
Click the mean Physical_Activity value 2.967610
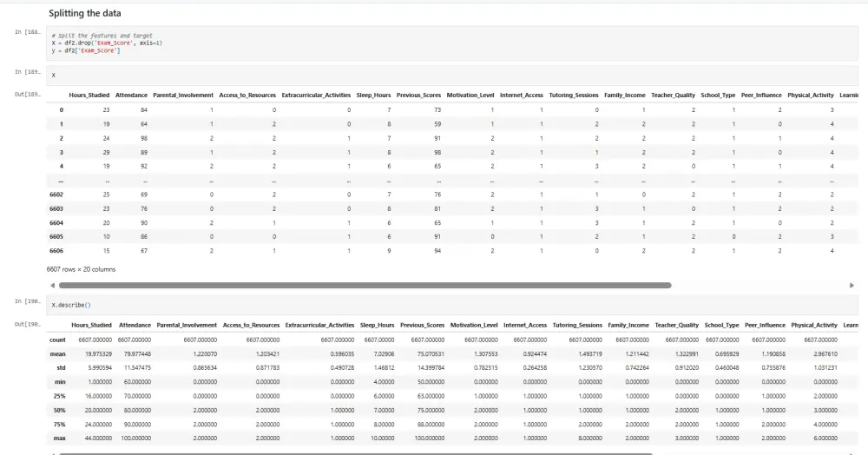point(825,354)
